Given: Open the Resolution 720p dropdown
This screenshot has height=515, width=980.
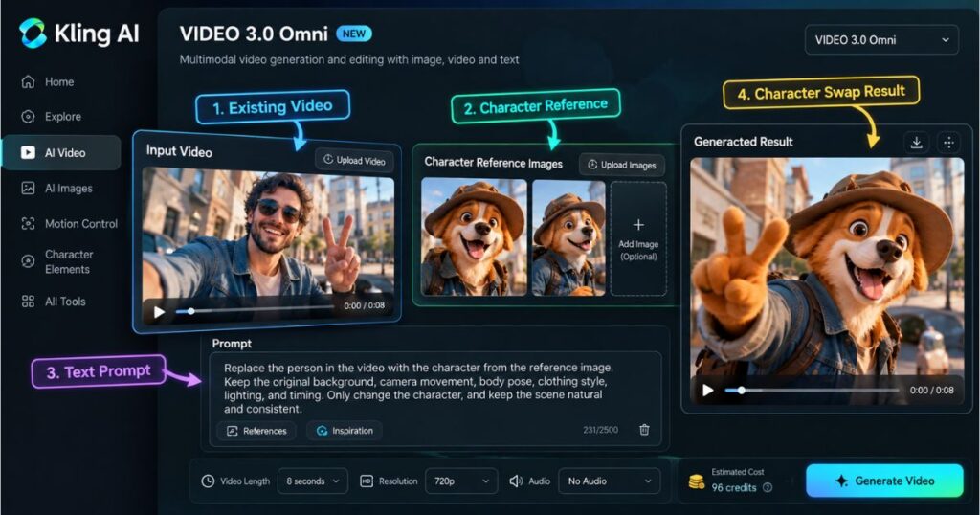Looking at the screenshot, I should [461, 481].
